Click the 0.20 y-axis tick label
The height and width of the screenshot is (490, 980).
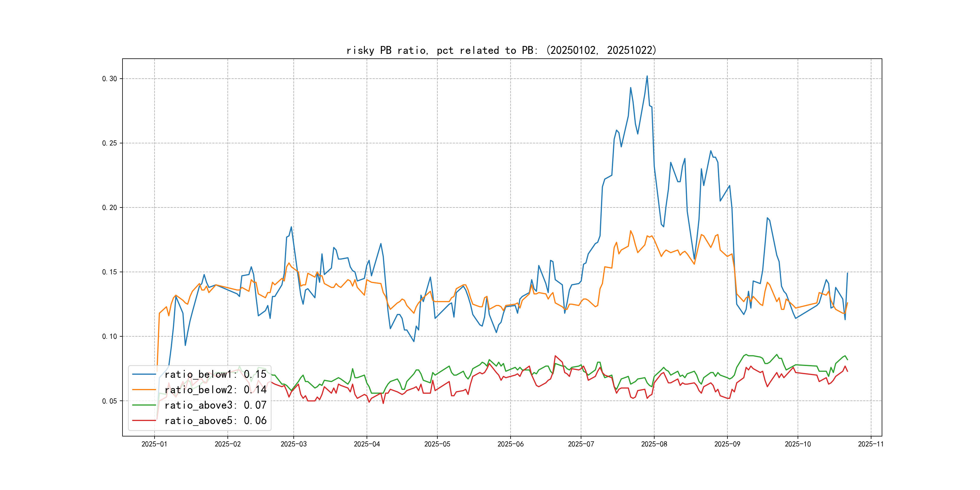[x=109, y=208]
